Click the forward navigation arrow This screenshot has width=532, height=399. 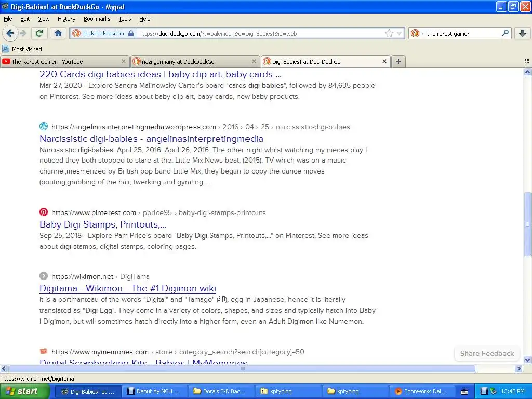pos(23,33)
